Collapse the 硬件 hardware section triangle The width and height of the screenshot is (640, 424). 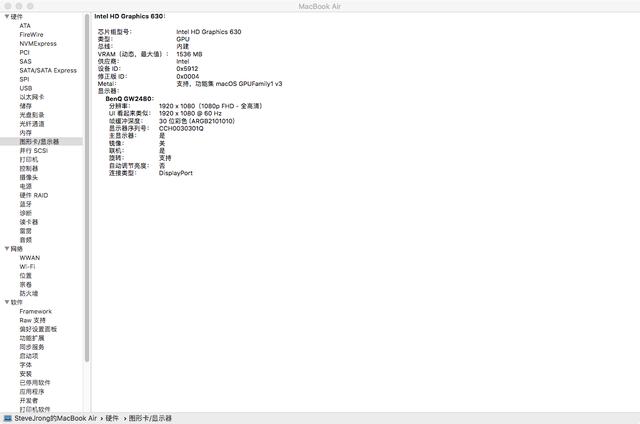click(7, 16)
